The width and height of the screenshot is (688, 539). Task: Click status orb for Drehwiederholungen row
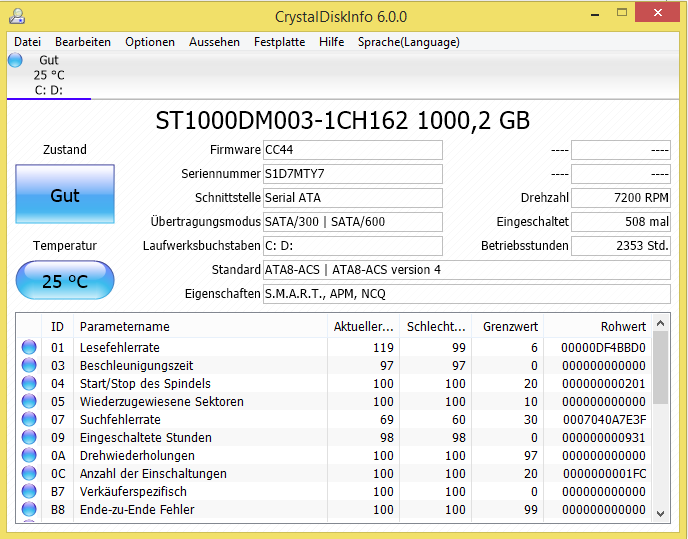[29, 455]
